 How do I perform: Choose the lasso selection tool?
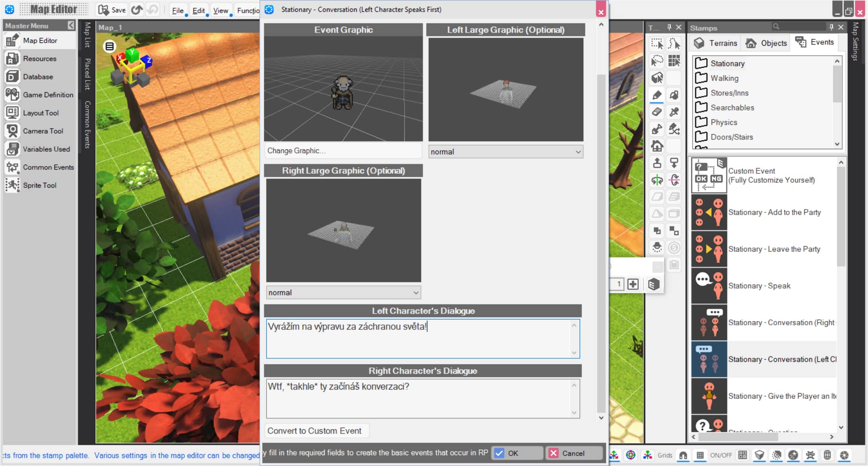(x=657, y=61)
